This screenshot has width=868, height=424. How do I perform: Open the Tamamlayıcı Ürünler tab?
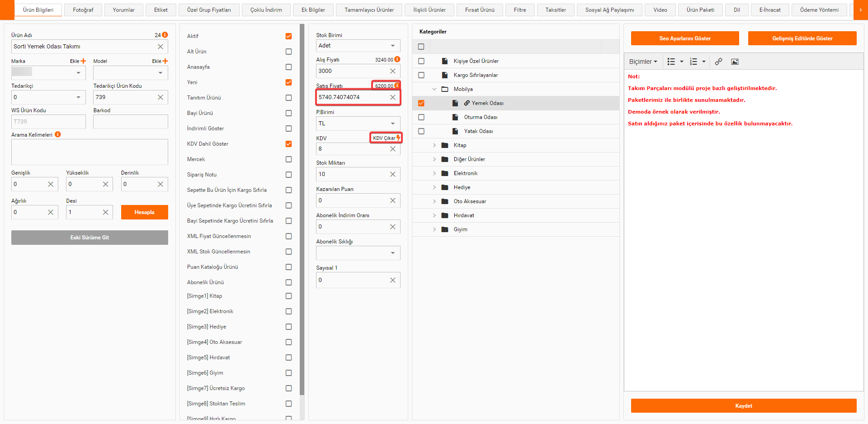(x=369, y=10)
